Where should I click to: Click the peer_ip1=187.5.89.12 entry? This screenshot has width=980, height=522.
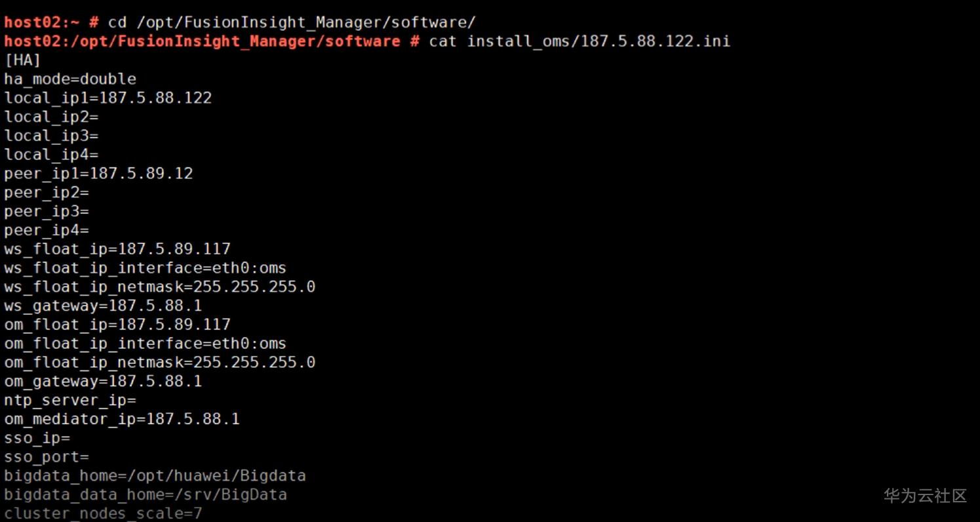[x=98, y=174]
